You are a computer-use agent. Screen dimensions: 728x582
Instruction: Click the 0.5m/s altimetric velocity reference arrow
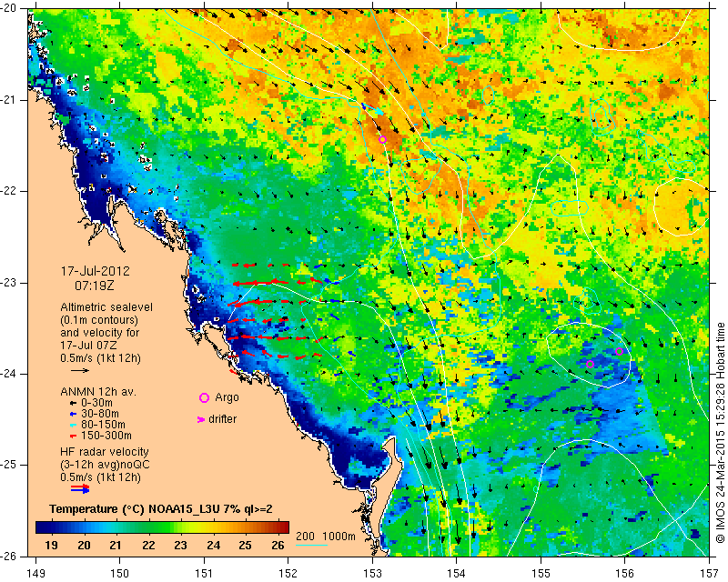coord(79,370)
